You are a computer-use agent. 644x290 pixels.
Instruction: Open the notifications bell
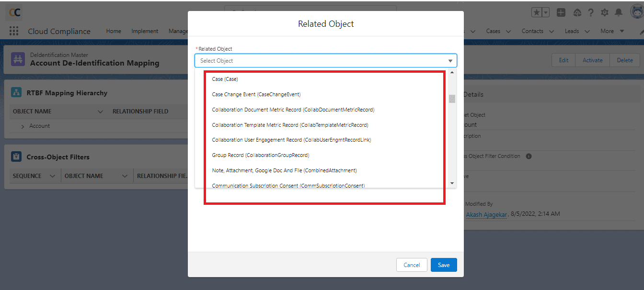[x=619, y=13]
